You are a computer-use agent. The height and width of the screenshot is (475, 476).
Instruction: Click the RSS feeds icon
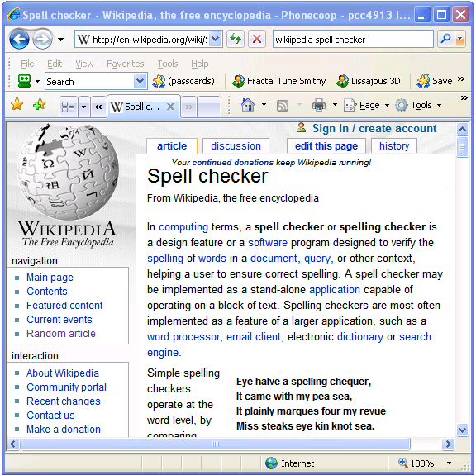283,106
